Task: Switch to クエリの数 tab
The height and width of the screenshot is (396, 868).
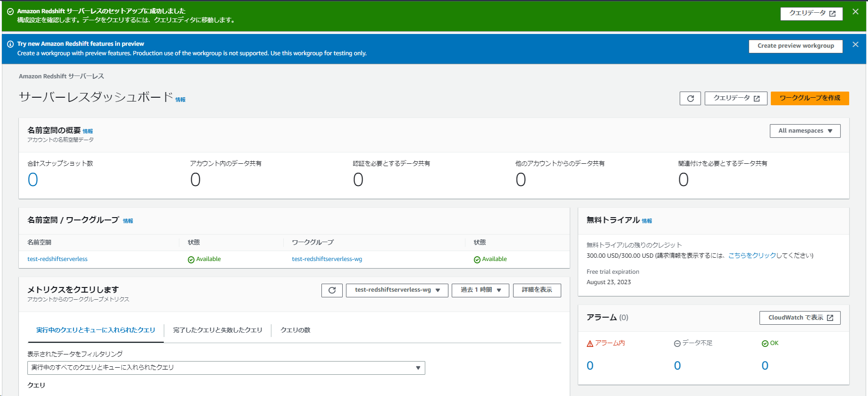Action: (x=295, y=330)
